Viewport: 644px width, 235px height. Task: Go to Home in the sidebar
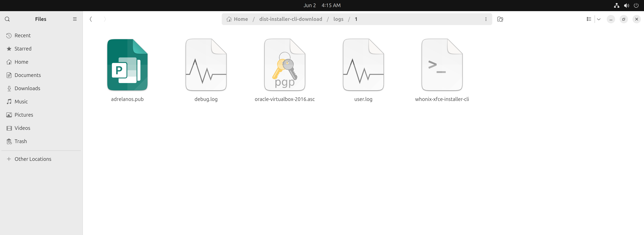point(41,62)
